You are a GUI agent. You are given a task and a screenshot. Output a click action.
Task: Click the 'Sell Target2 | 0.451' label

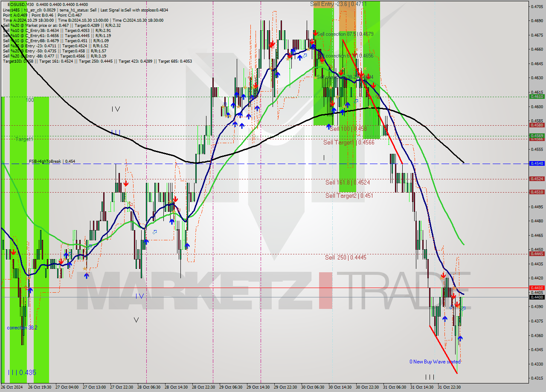(x=349, y=196)
